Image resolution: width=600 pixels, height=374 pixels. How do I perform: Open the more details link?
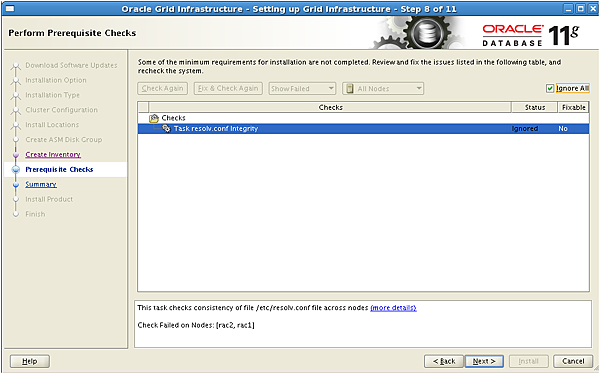point(393,308)
